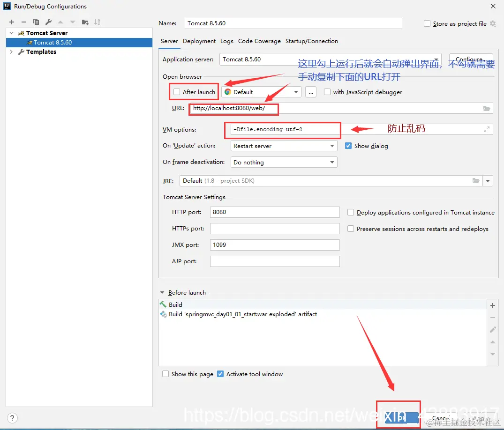Collapse the Tomcat Server tree node

click(x=12, y=33)
